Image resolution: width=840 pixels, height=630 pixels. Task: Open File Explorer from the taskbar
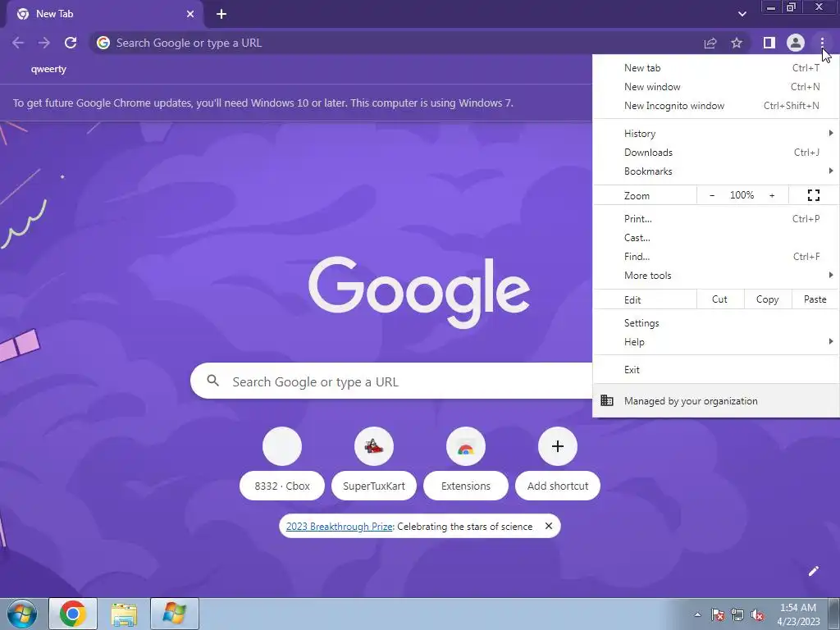124,614
